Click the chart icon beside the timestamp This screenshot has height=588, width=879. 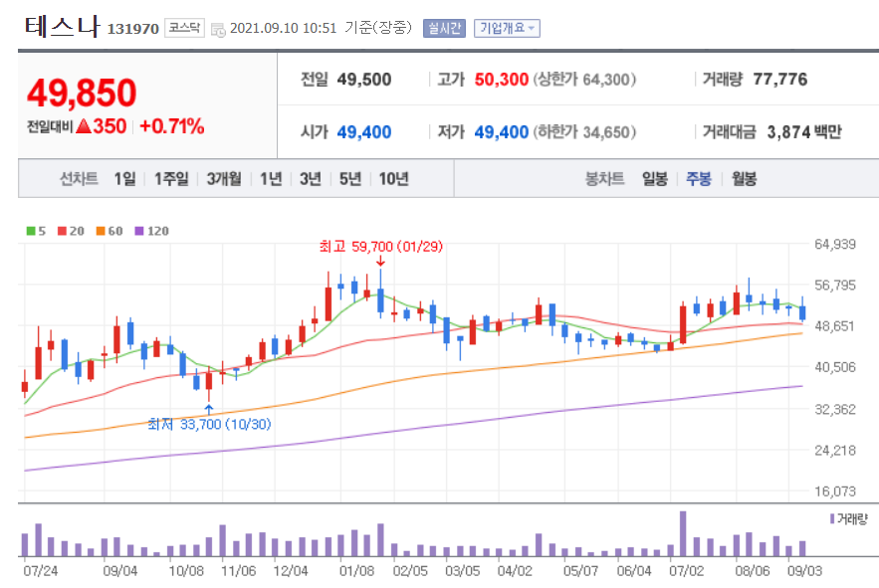[221, 28]
